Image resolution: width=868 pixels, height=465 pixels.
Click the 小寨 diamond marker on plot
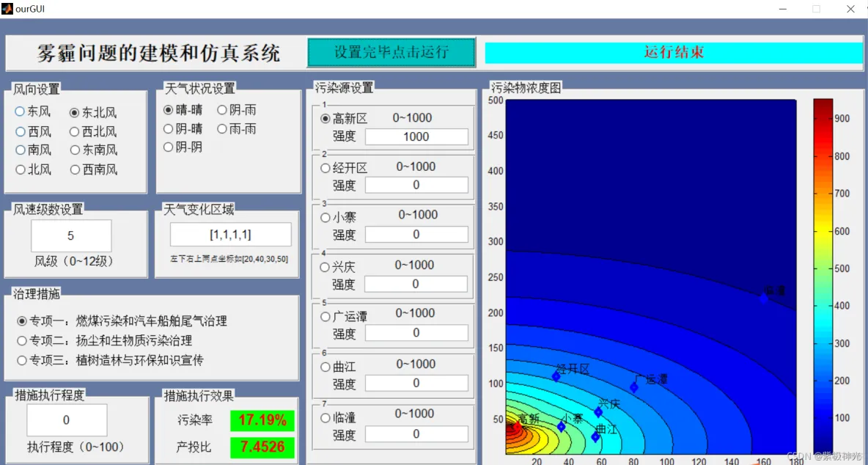tap(562, 426)
